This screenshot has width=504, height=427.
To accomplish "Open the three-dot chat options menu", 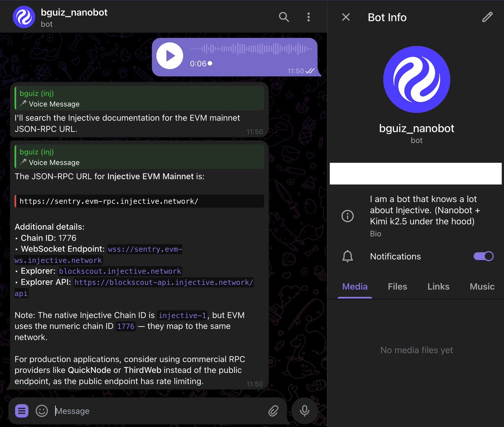I will [x=308, y=17].
